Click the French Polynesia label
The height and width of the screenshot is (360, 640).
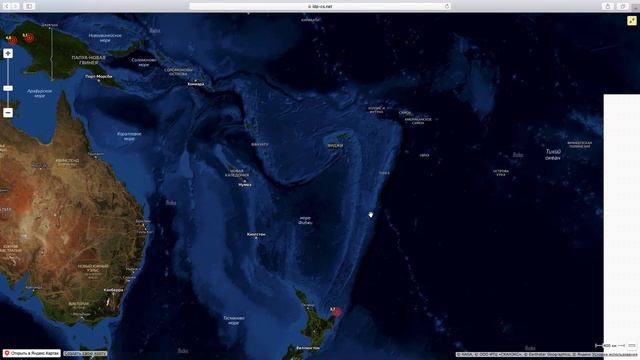tap(580, 144)
